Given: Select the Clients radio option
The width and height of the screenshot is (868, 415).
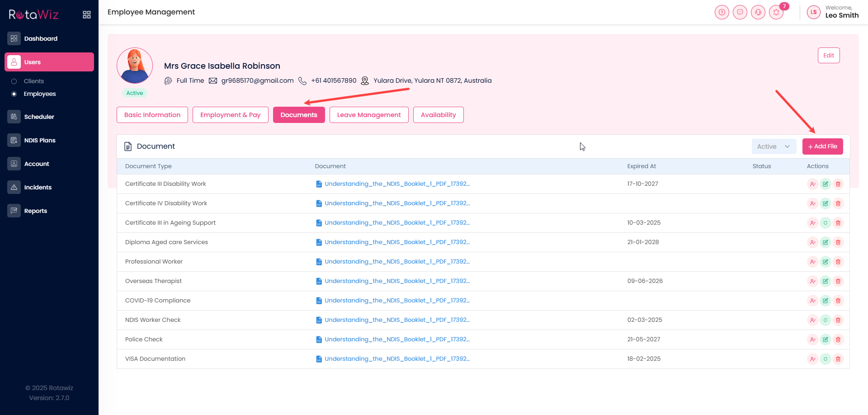Looking at the screenshot, I should [x=14, y=81].
